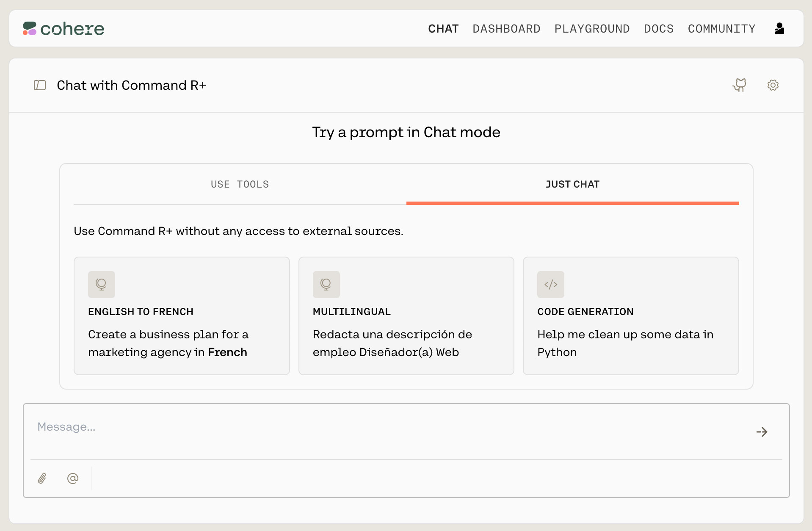
Task: Toggle the sidebar panel icon
Action: [40, 85]
